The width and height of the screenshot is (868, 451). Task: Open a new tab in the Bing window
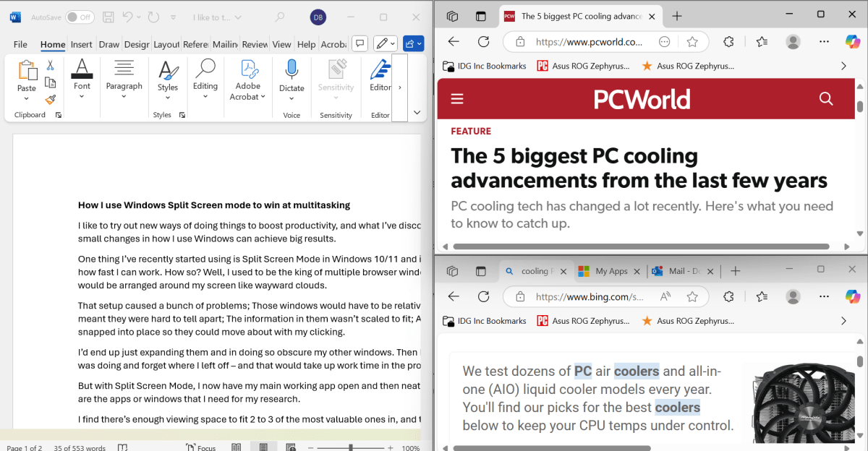(735, 271)
